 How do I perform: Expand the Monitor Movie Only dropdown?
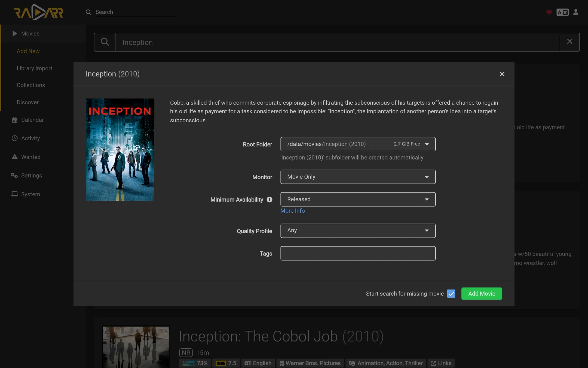[358, 177]
